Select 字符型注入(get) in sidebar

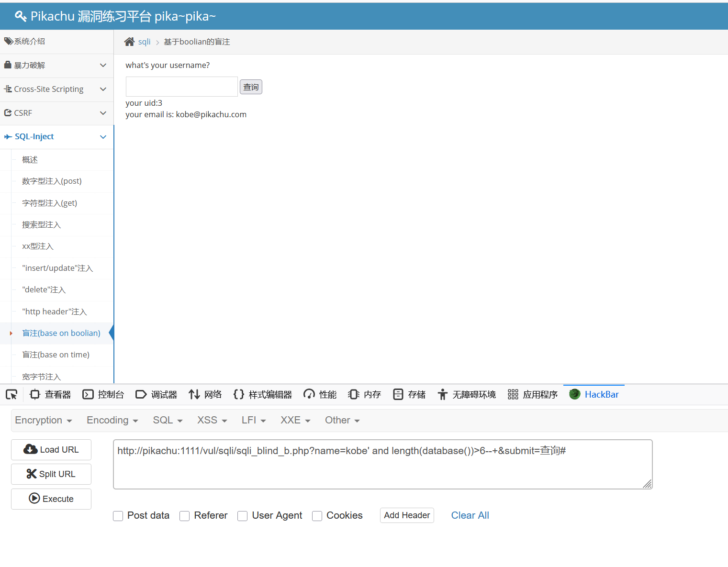[50, 203]
